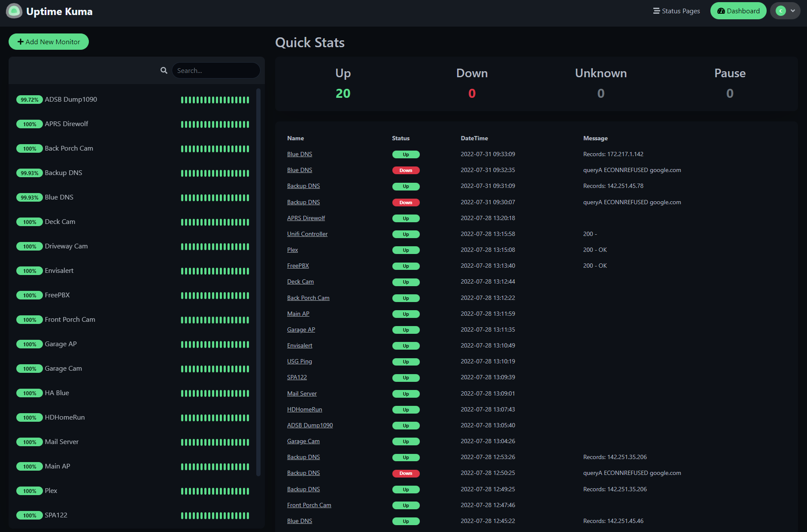The image size is (807, 532).
Task: Click the magnifier search icon in sidebar
Action: [164, 70]
